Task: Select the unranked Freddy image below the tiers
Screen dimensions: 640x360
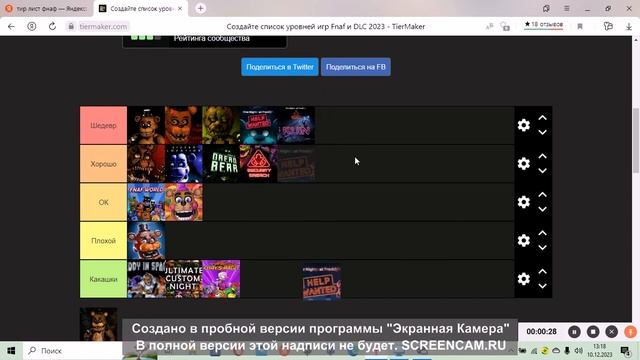Action: 98,324
